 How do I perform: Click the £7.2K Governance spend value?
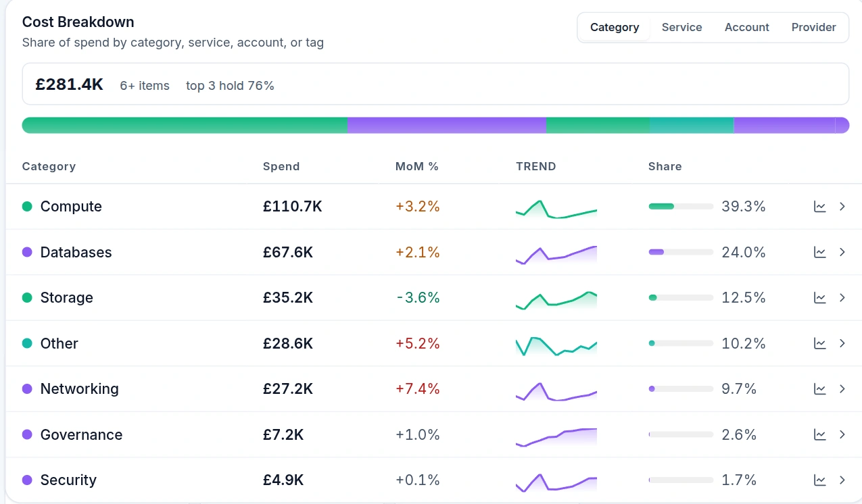[x=283, y=434]
